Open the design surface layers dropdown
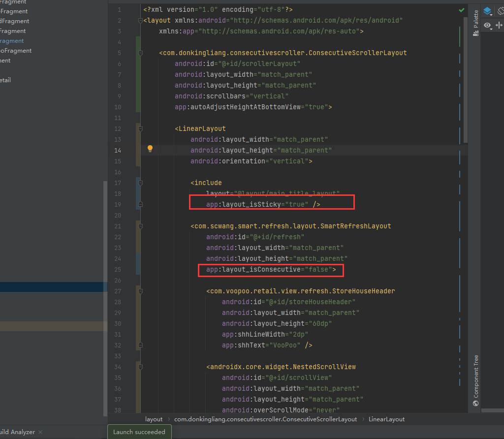The image size is (504, 439). click(488, 11)
